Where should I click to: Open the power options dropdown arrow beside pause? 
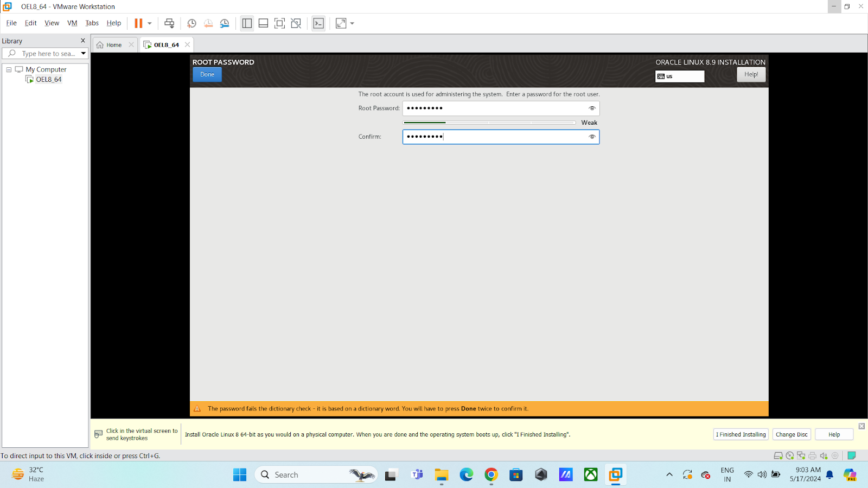150,23
